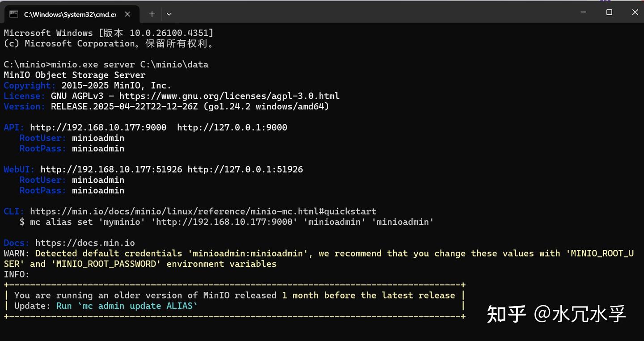This screenshot has width=644, height=341.
Task: Open the GNU AGPL-3.0 license URL
Action: [x=229, y=96]
